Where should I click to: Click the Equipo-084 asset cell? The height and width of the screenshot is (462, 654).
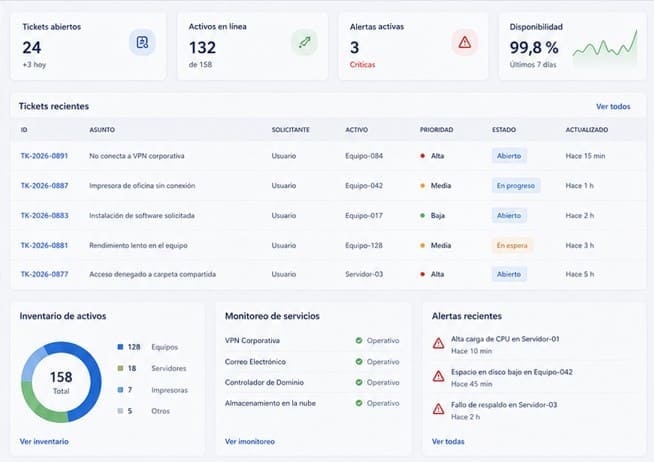[x=364, y=156]
